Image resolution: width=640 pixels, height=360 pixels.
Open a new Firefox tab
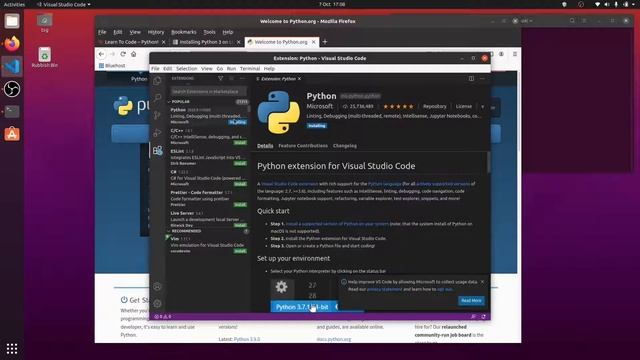click(325, 42)
